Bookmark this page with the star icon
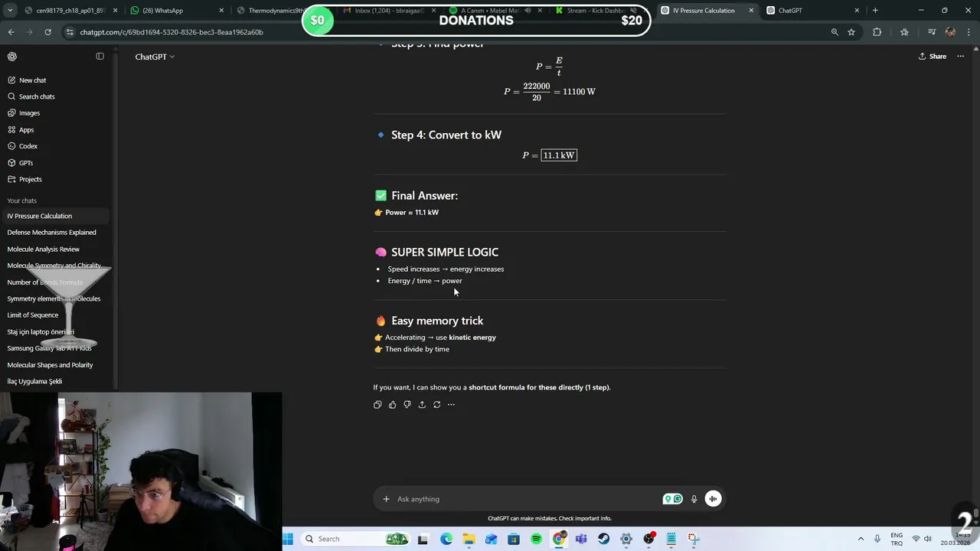The image size is (980, 551). (851, 32)
